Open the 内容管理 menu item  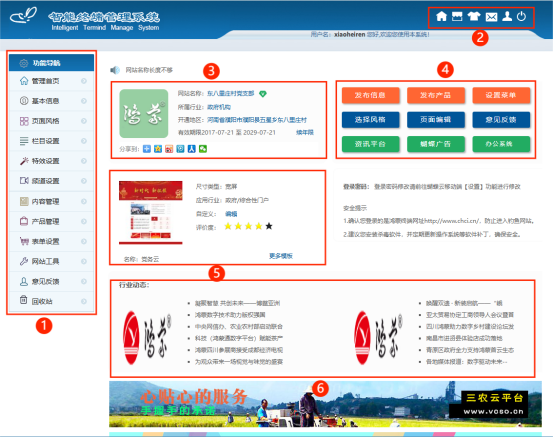coord(52,201)
